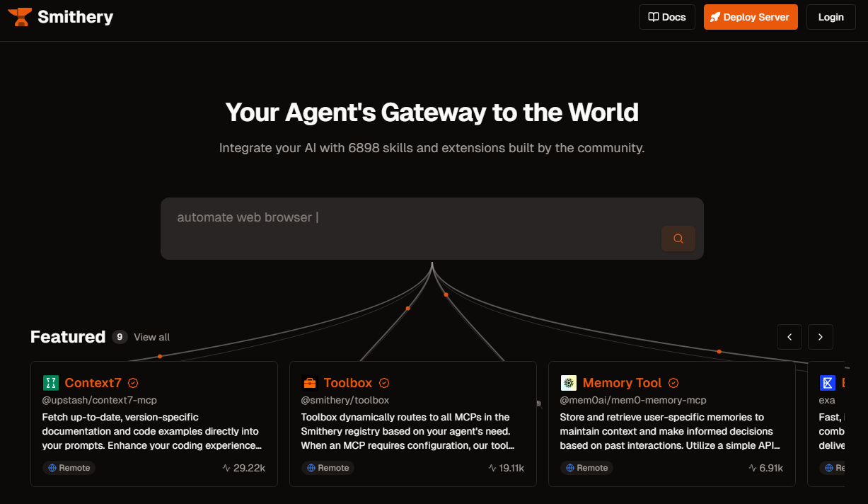Click @smithery/toolbox identifier text
The width and height of the screenshot is (868, 504).
click(x=345, y=401)
